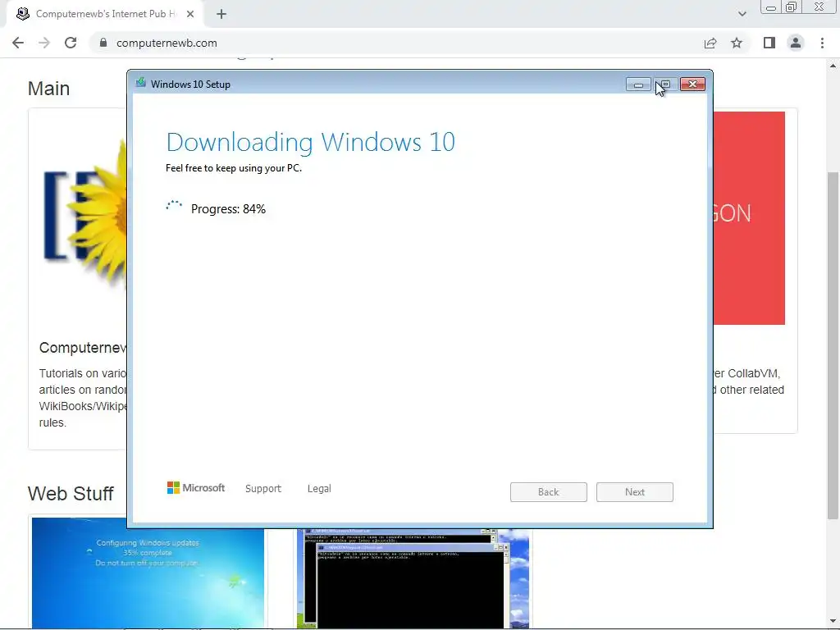Click the Windows 10 Setup title icon

[x=141, y=83]
